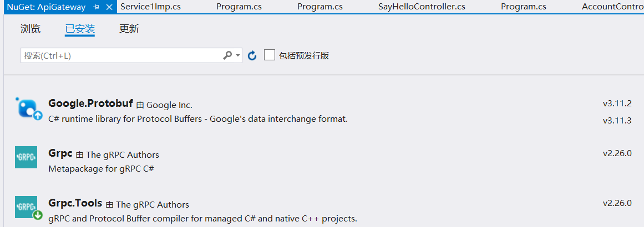This screenshot has width=644, height=227.
Task: Select the Google.Protobuf package name
Action: point(90,104)
